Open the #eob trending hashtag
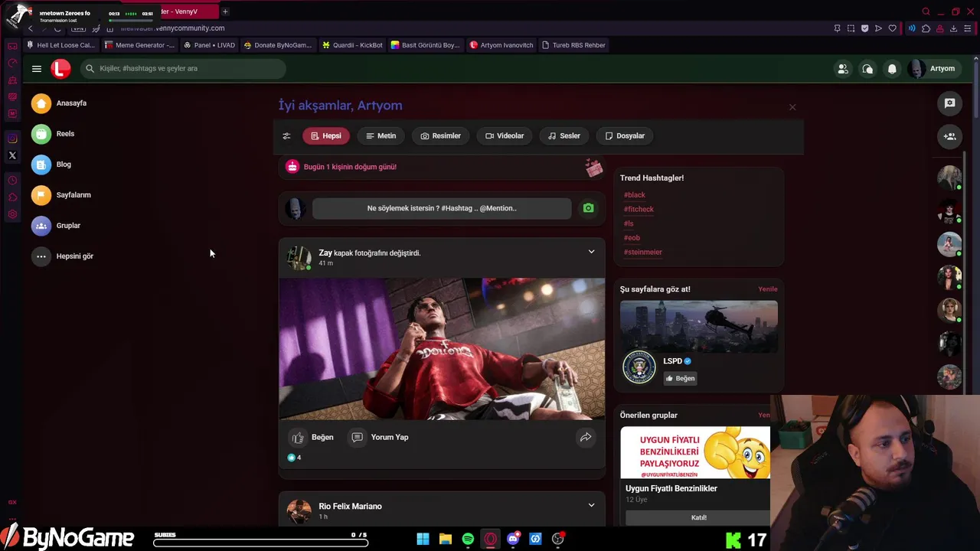980x551 pixels. coord(632,238)
